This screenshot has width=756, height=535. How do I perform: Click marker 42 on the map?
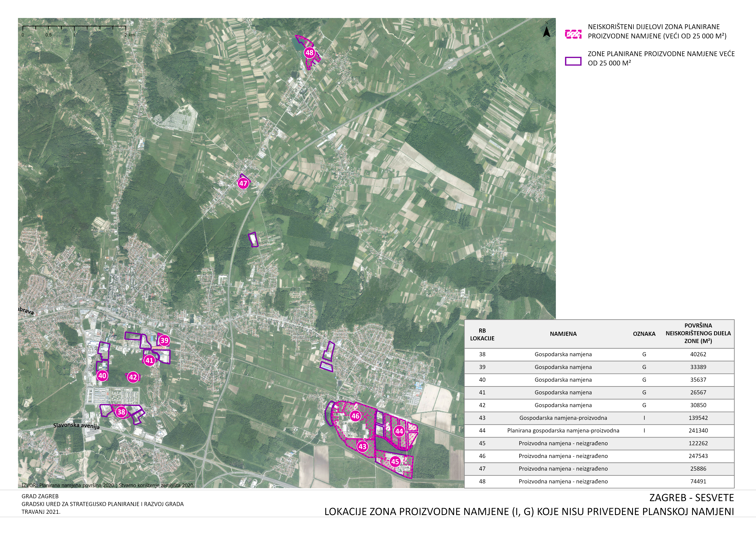coord(133,377)
